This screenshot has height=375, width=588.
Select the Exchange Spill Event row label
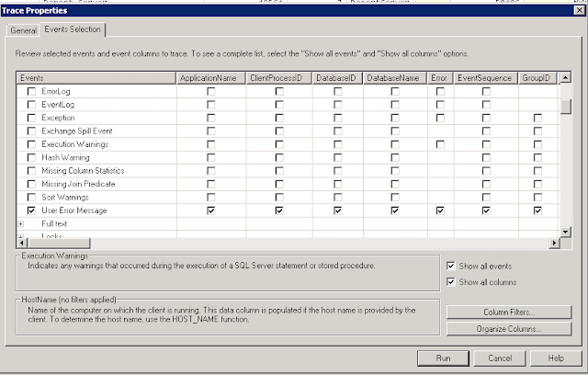click(x=77, y=131)
